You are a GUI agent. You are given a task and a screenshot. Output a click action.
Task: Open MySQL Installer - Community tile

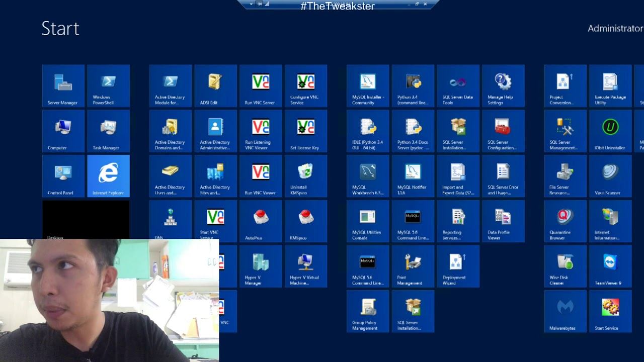point(368,86)
